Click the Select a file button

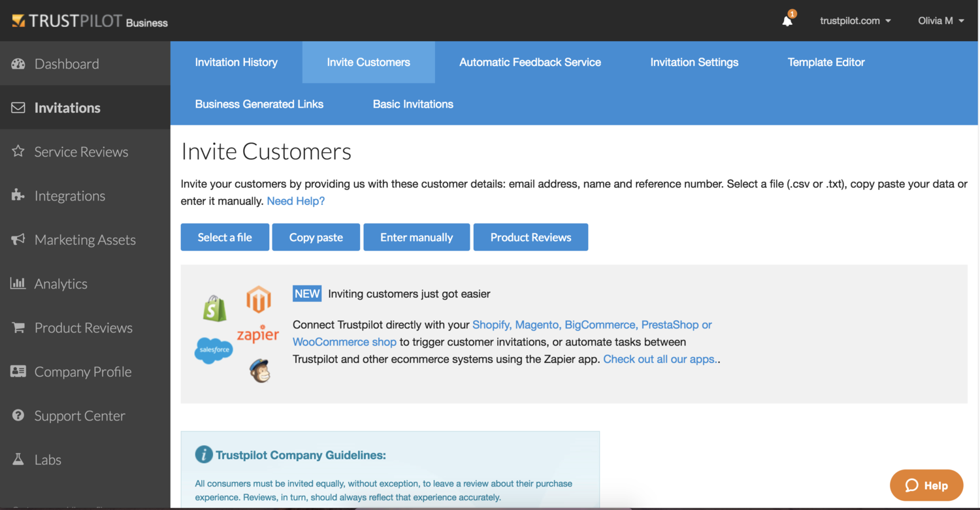pyautogui.click(x=225, y=237)
